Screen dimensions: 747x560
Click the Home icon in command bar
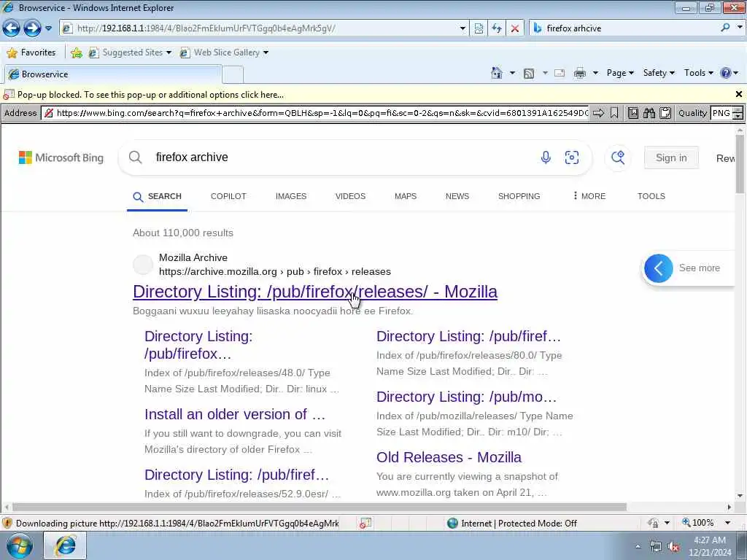(496, 73)
